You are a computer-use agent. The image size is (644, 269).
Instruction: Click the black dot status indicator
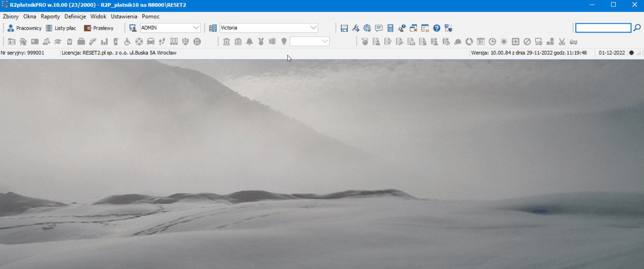631,53
